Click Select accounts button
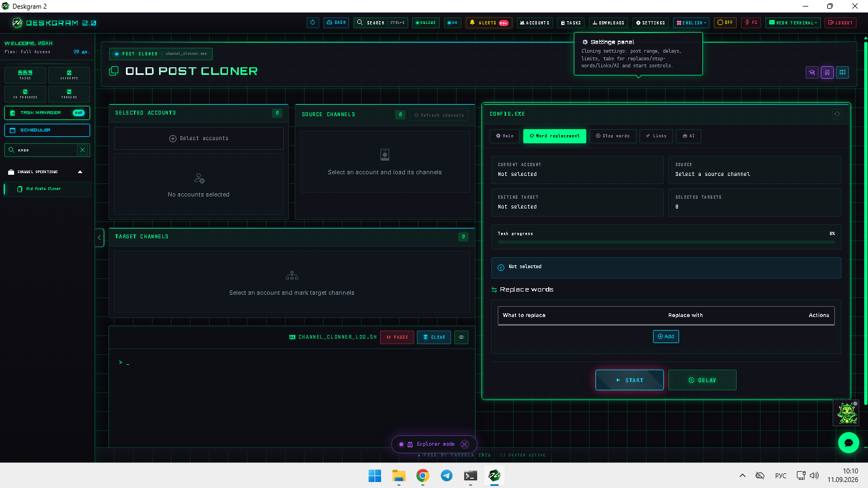 (199, 138)
